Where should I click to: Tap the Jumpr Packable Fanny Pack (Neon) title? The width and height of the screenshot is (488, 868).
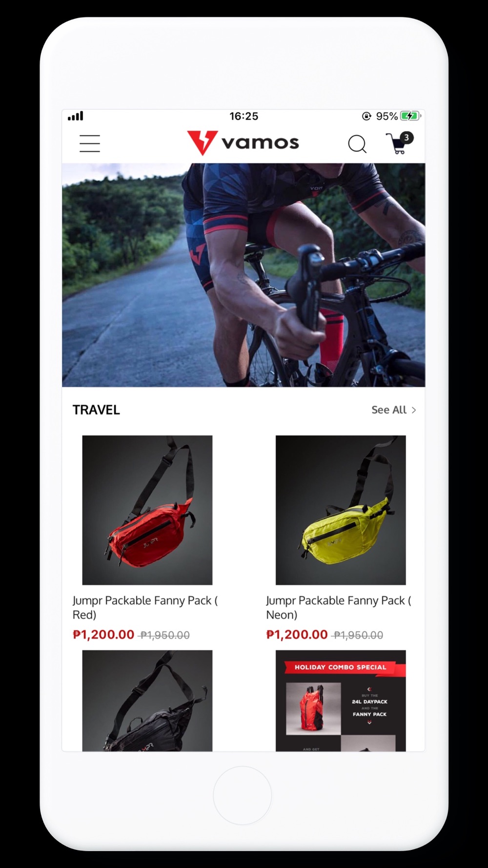(339, 607)
